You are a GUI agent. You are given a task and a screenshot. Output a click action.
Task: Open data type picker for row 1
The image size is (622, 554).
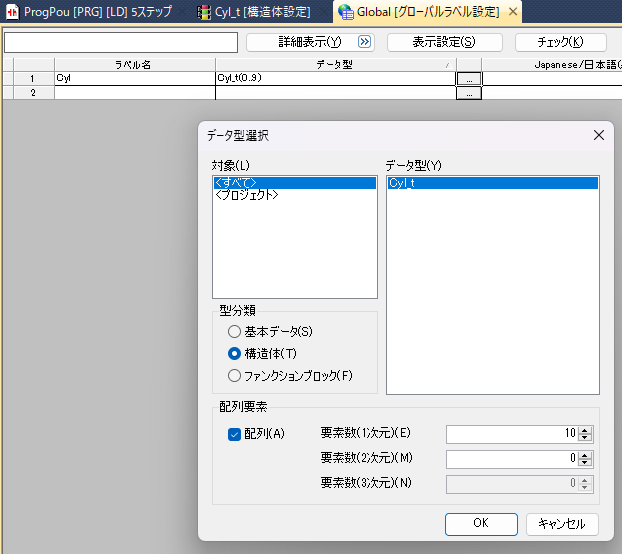coord(469,79)
